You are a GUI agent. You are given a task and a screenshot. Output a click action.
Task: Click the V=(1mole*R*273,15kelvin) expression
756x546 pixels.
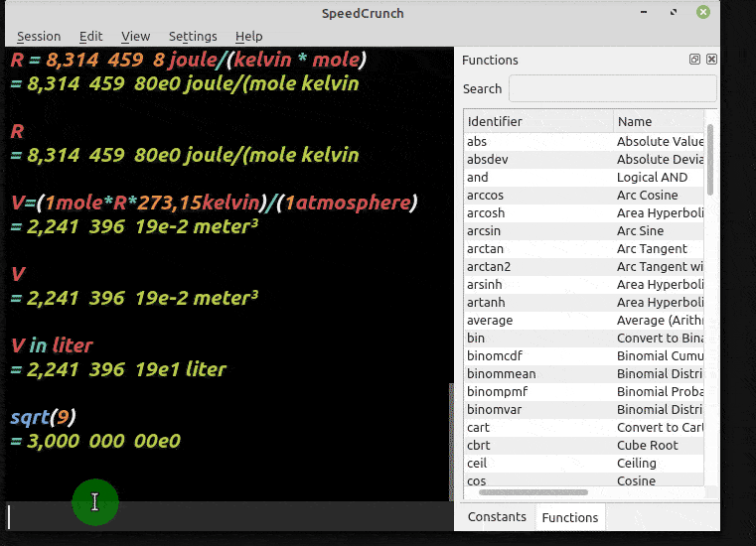click(x=214, y=203)
